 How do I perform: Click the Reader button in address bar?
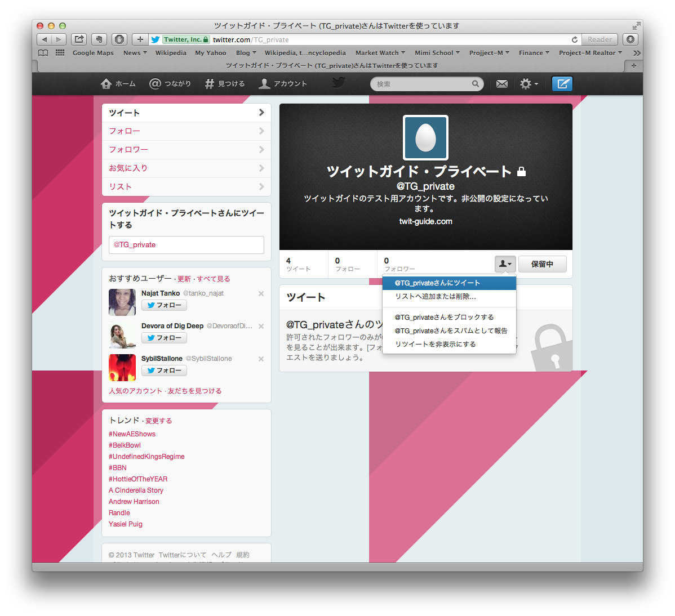tap(599, 39)
